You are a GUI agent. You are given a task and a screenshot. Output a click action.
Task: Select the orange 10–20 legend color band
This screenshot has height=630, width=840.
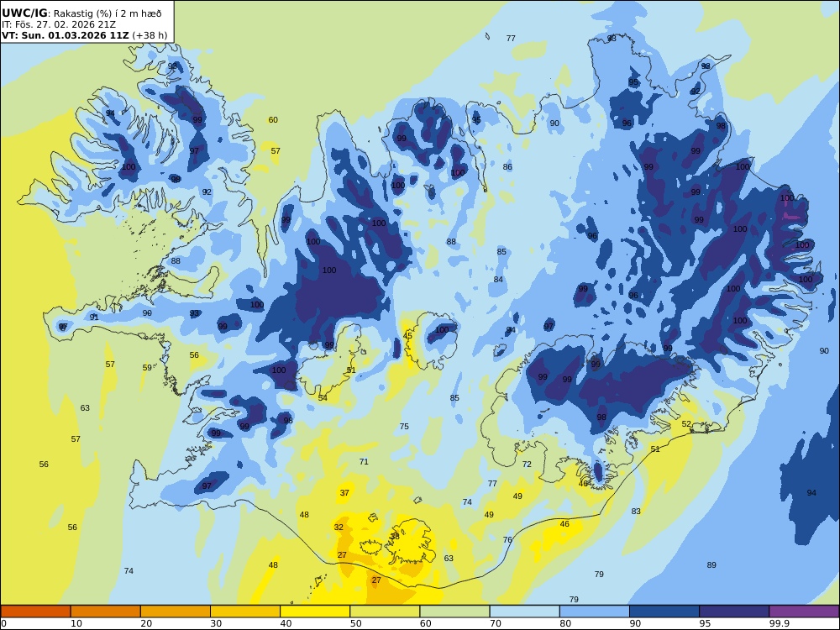(106, 612)
